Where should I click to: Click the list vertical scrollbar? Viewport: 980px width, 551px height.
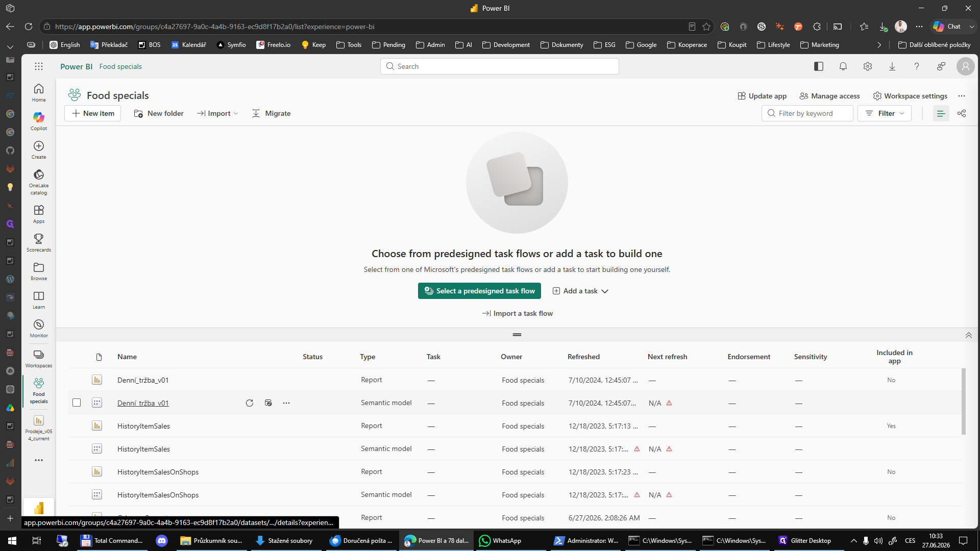(x=964, y=402)
